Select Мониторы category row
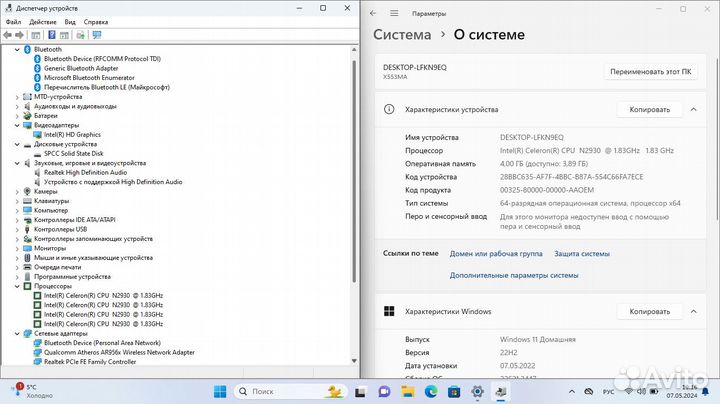This screenshot has height=404, width=720. coord(50,248)
